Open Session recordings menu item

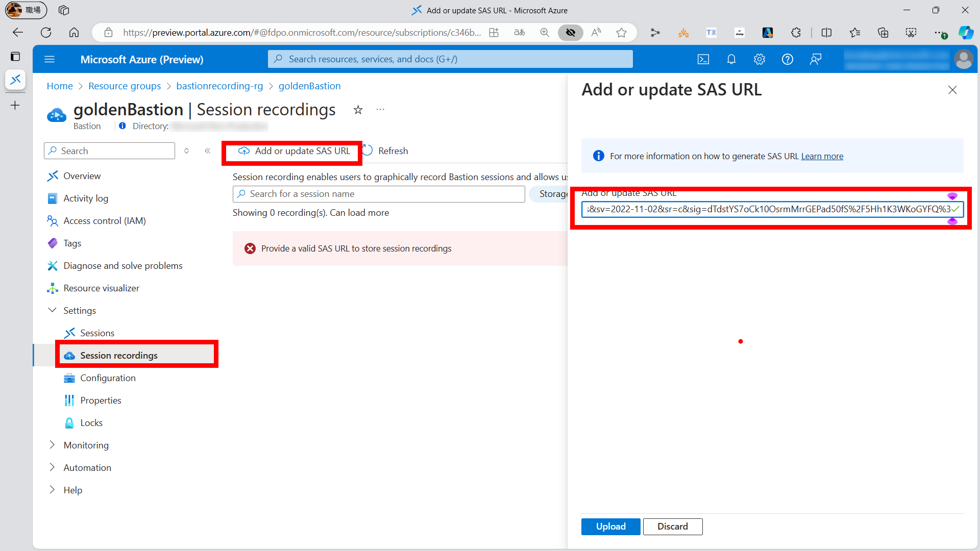pos(118,356)
